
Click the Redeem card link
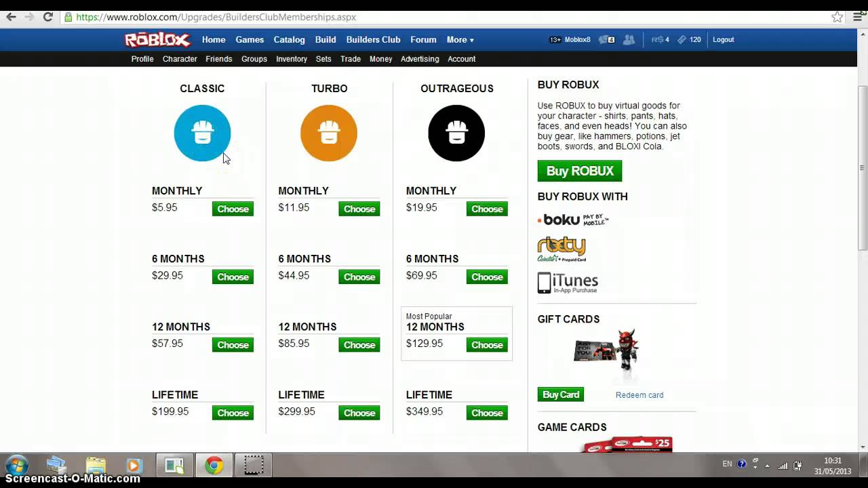click(x=639, y=395)
